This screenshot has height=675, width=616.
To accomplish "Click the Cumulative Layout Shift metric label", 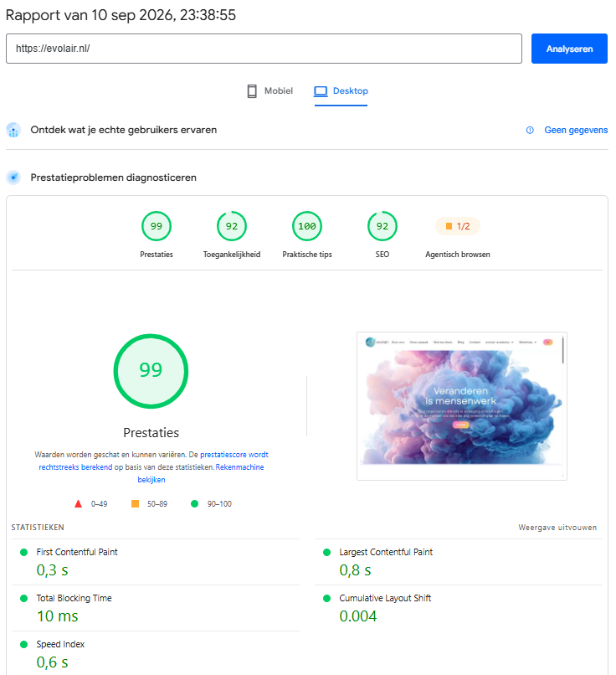I will pyautogui.click(x=385, y=598).
